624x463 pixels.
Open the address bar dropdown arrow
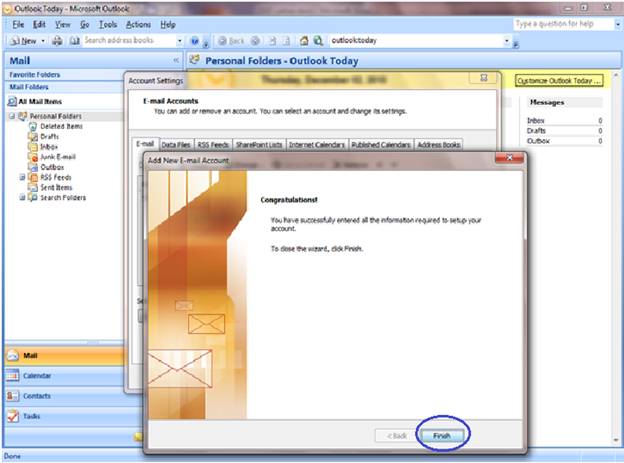[x=507, y=41]
